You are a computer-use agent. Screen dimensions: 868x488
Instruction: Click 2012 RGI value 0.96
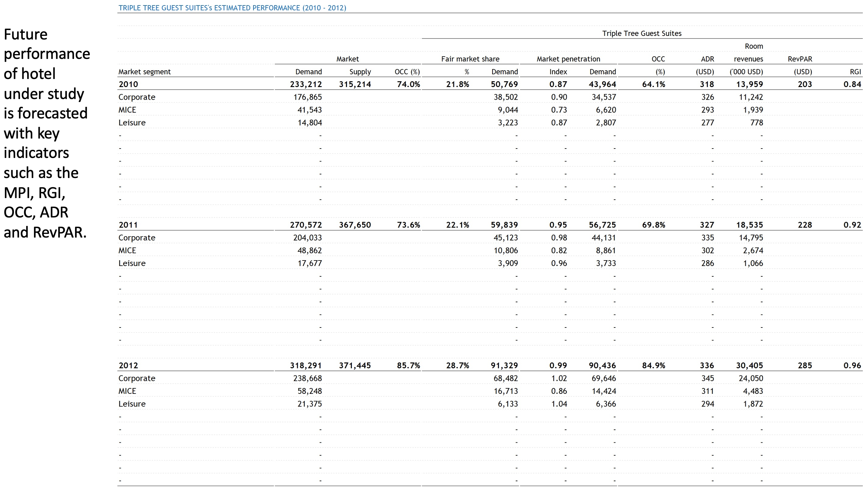pyautogui.click(x=852, y=366)
